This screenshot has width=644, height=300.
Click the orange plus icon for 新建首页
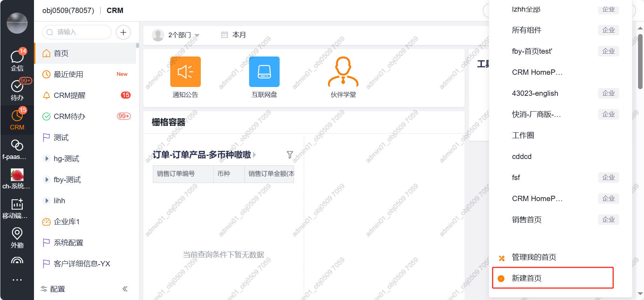click(x=501, y=279)
